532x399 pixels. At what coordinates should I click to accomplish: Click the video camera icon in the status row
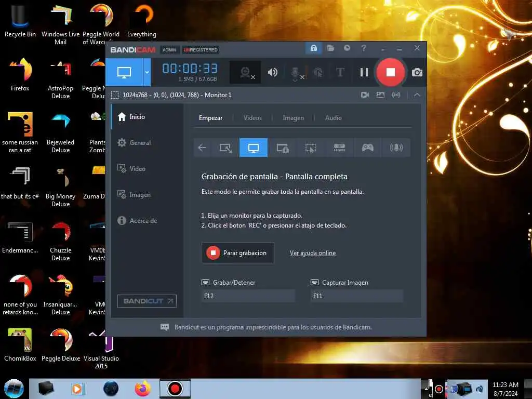(x=365, y=95)
